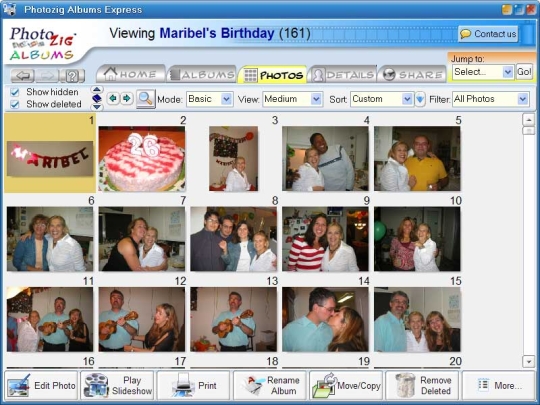
Task: Select photo 3 thumbnail
Action: 233,159
